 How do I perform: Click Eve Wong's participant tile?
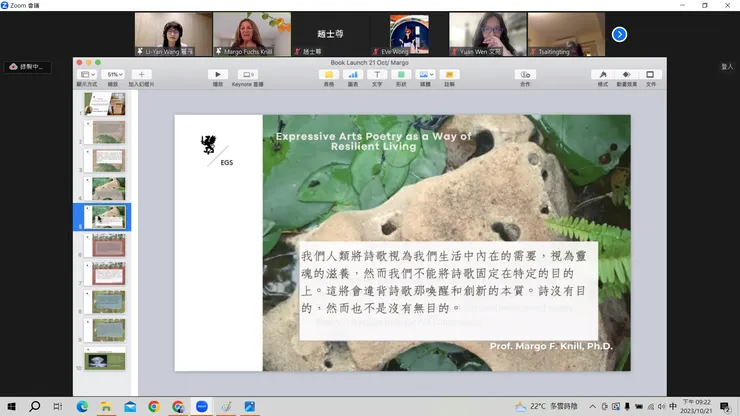pyautogui.click(x=409, y=34)
